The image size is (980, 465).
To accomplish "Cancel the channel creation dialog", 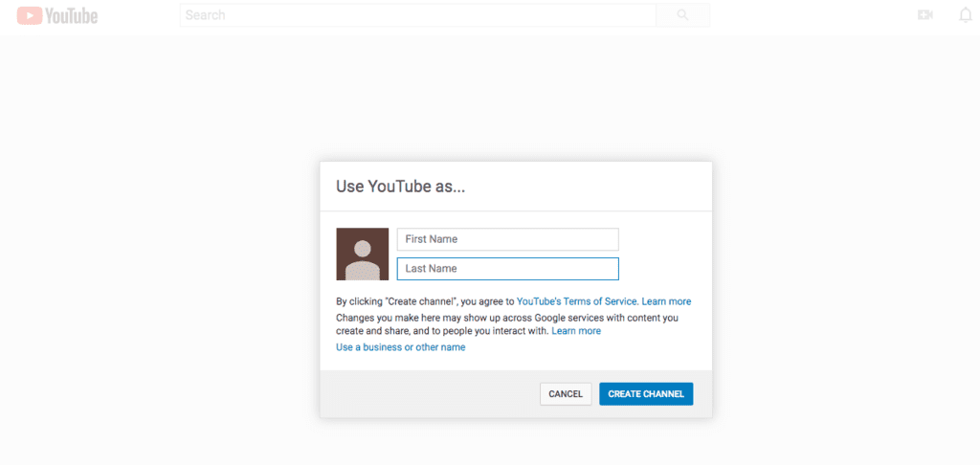I will (x=566, y=394).
